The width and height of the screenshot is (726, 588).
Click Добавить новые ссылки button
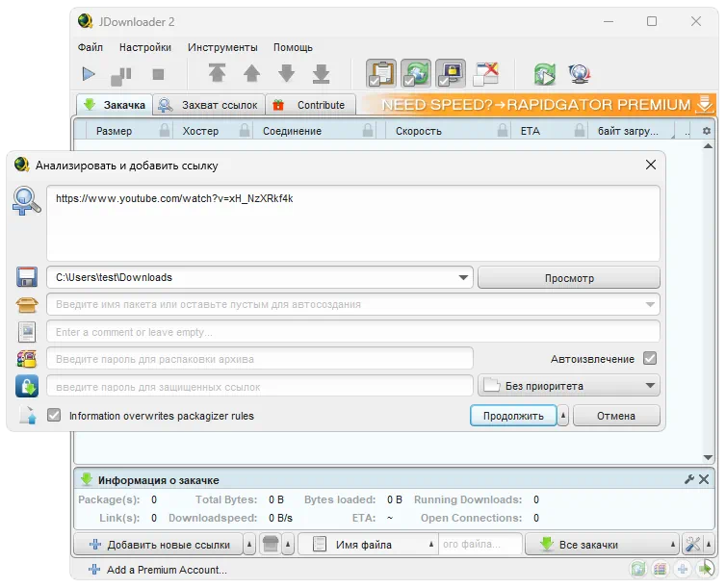click(x=159, y=545)
